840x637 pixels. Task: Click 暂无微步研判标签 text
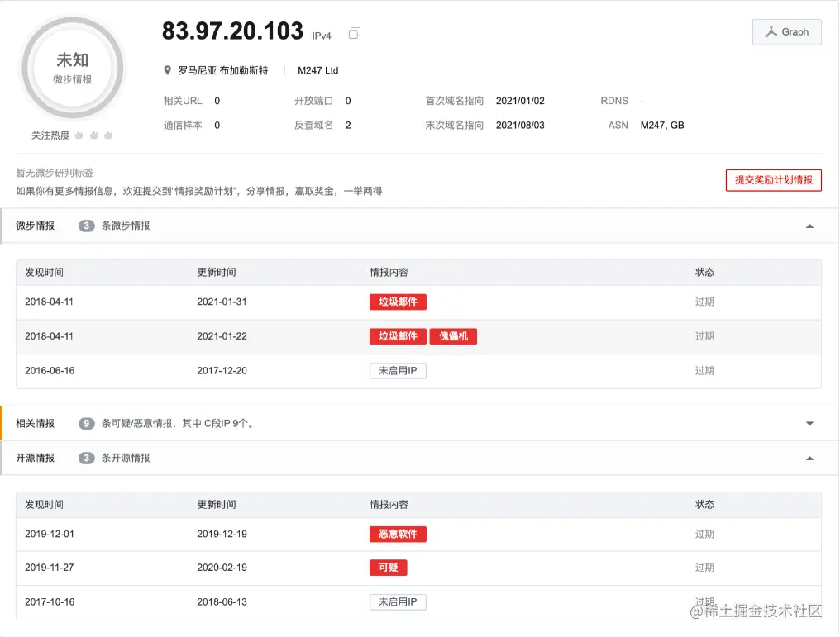(55, 173)
